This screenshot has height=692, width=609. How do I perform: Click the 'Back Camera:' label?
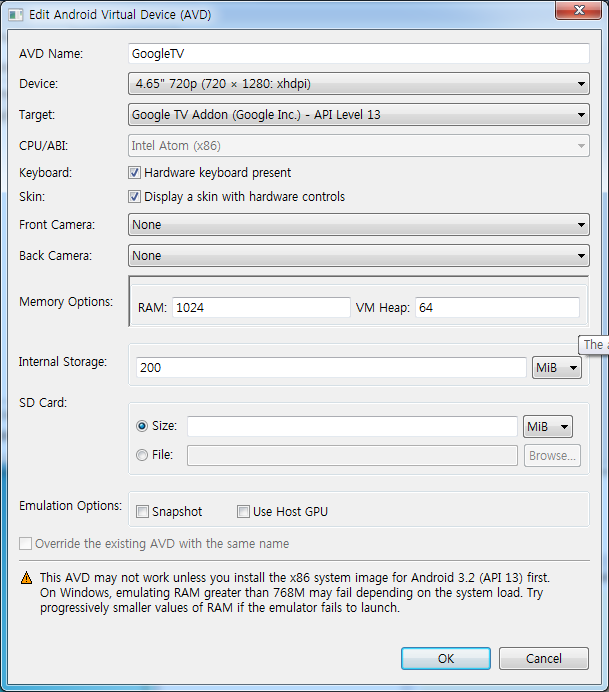point(55,256)
